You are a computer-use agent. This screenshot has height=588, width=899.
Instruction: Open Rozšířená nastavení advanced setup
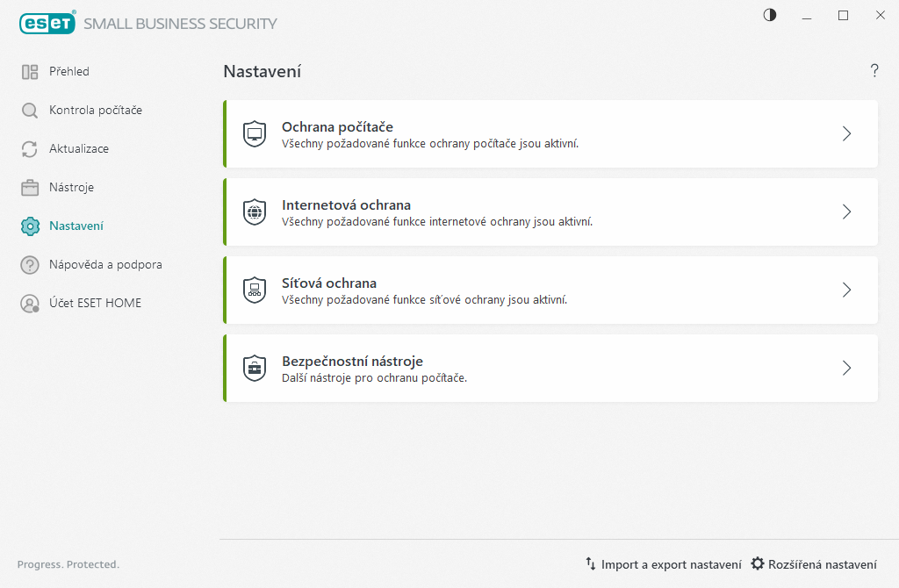click(814, 564)
